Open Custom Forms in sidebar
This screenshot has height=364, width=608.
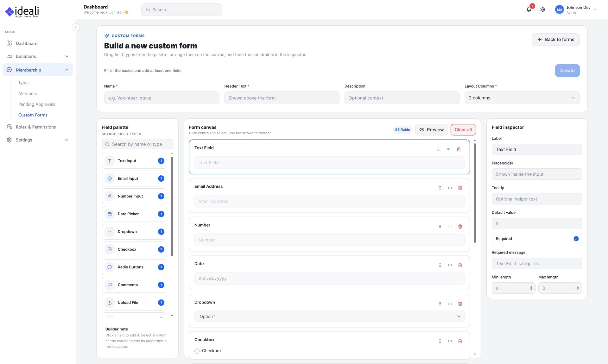(33, 115)
